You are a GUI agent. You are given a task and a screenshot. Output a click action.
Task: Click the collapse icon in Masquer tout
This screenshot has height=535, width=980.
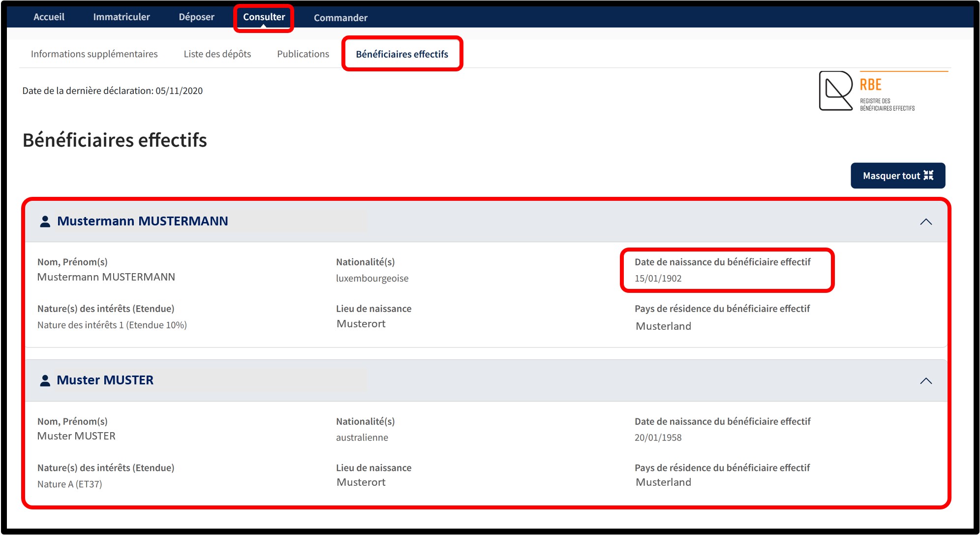[x=928, y=176]
